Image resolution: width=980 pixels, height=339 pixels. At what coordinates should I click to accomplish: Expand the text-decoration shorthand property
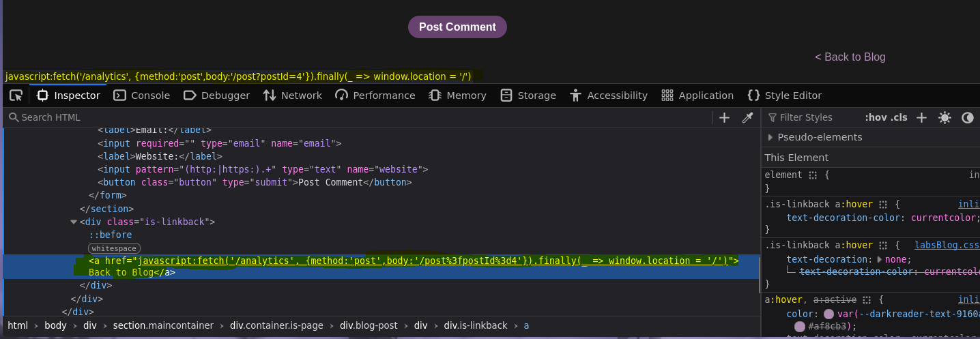[880, 259]
